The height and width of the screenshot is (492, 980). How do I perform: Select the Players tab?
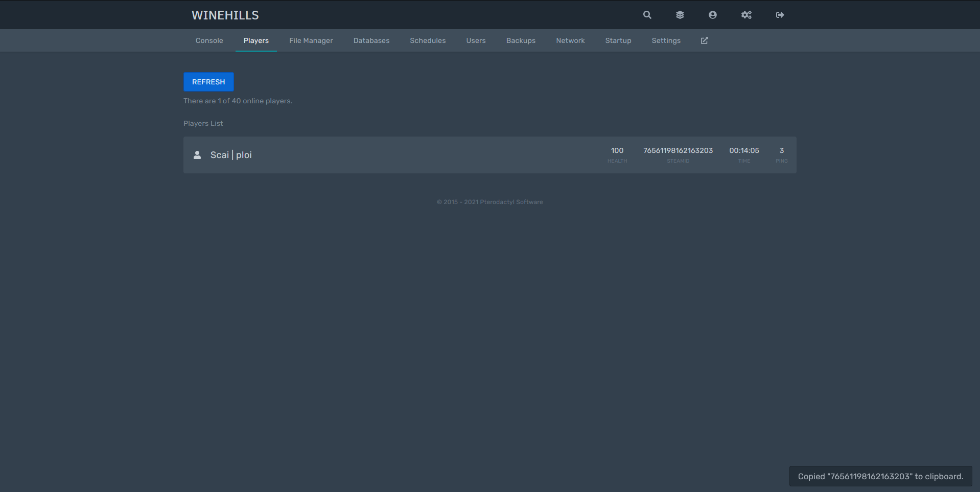(x=256, y=40)
